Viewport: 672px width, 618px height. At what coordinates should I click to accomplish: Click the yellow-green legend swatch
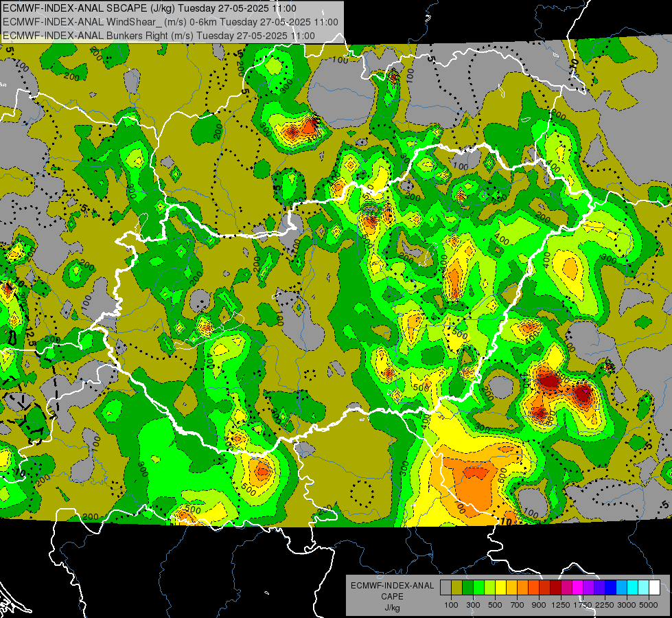coord(490,588)
